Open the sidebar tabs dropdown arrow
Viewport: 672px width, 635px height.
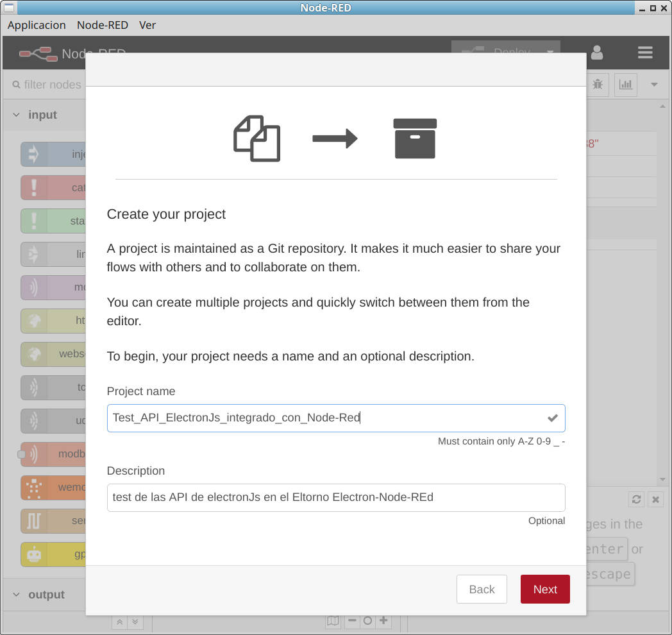click(x=654, y=84)
